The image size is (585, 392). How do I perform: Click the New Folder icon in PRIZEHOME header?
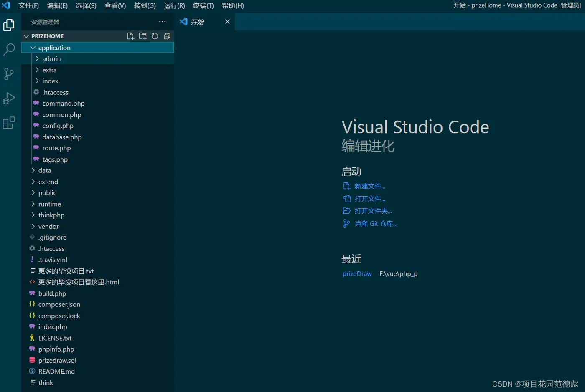(x=142, y=36)
